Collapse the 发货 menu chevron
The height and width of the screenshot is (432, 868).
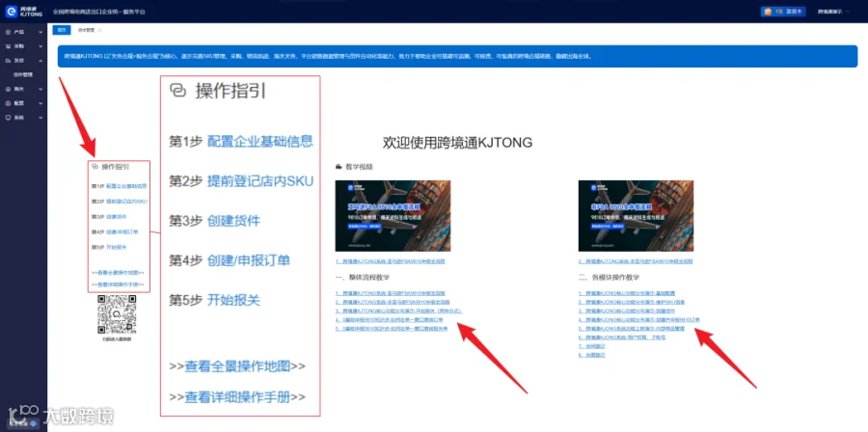click(41, 61)
